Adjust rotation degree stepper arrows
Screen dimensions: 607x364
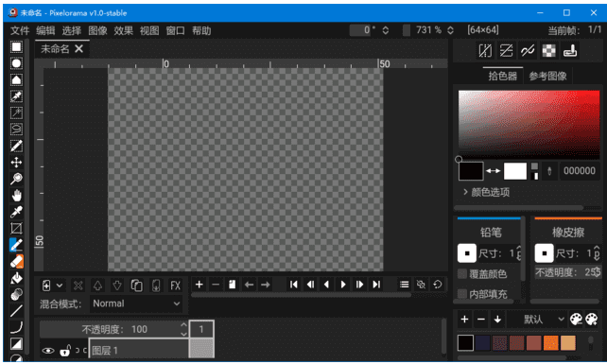point(386,30)
